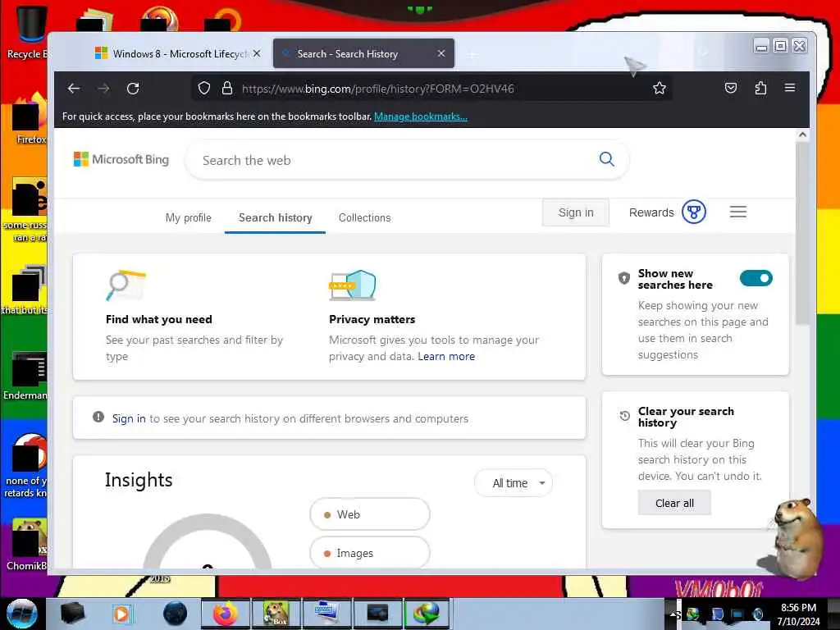Click the vertical scrollbar thumb
Image resolution: width=840 pixels, height=630 pixels.
(x=802, y=233)
